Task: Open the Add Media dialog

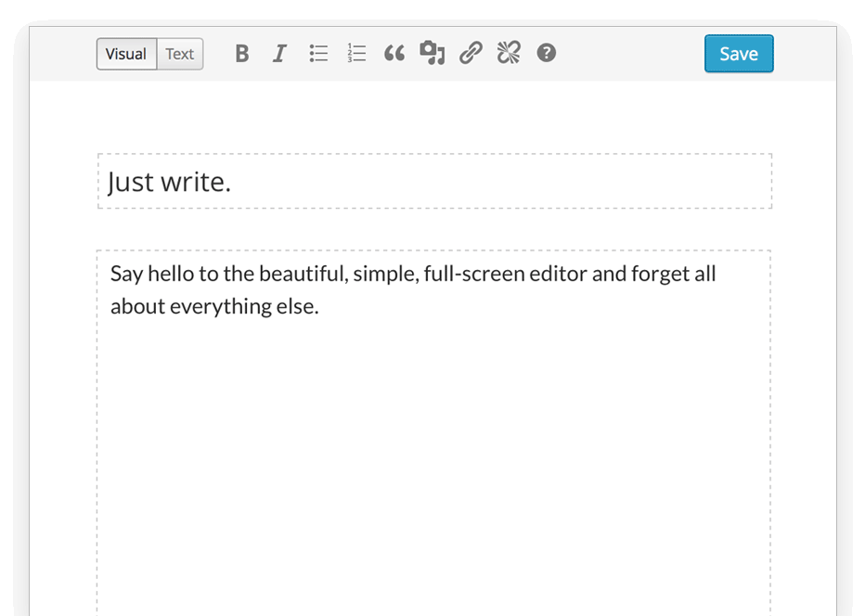Action: pyautogui.click(x=432, y=54)
